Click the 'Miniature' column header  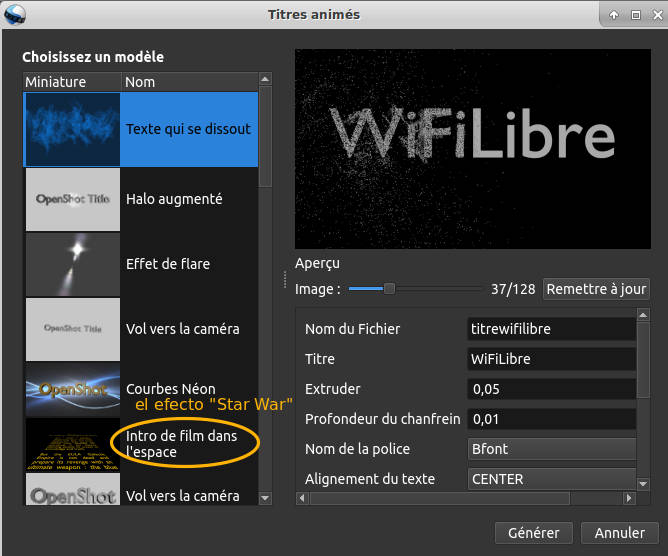[x=72, y=82]
